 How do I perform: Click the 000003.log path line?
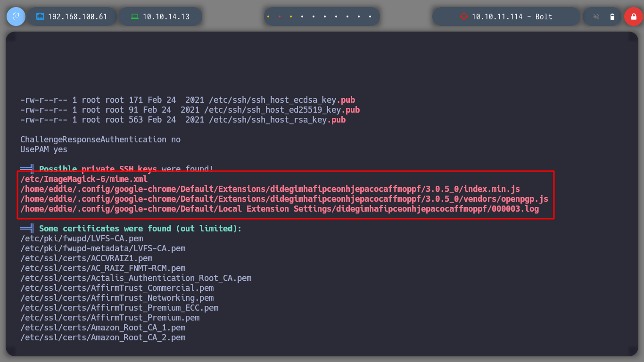point(280,209)
